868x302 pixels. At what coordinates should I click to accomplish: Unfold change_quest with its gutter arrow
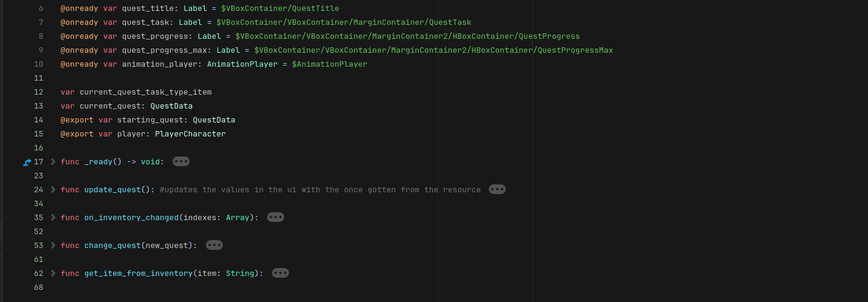coord(53,245)
